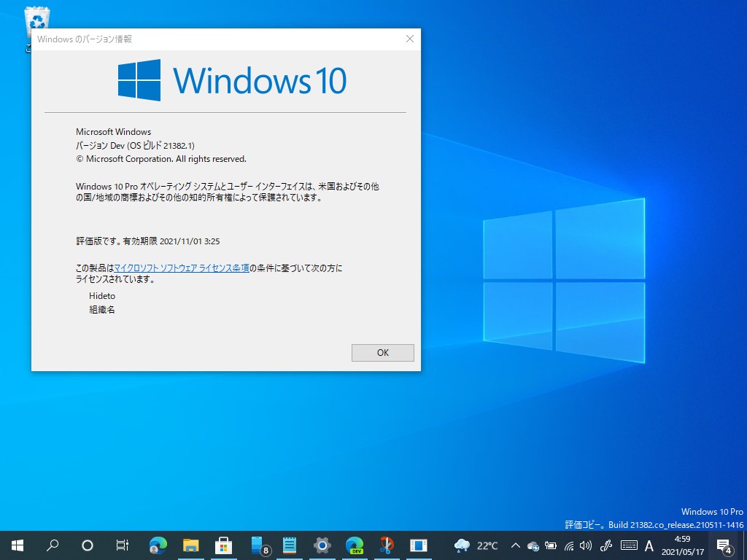The image size is (747, 560).
Task: Open the Wi-Fi network flyout
Action: coord(569,545)
